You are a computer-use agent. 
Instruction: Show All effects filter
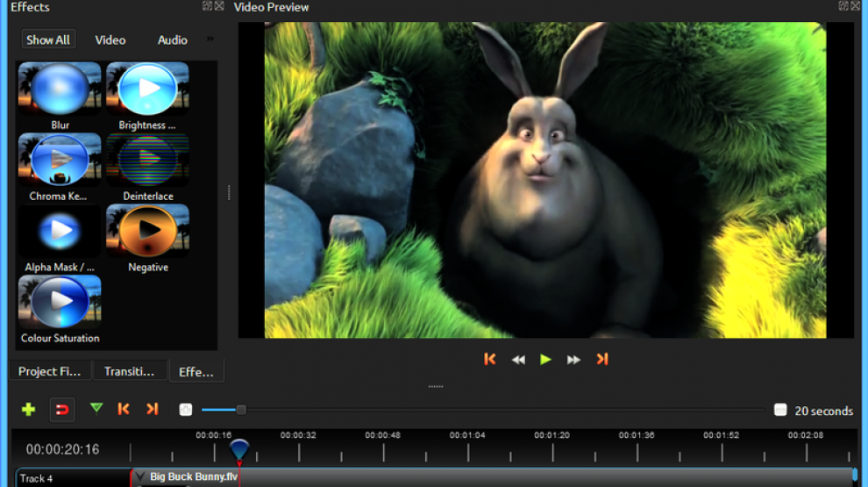(48, 39)
